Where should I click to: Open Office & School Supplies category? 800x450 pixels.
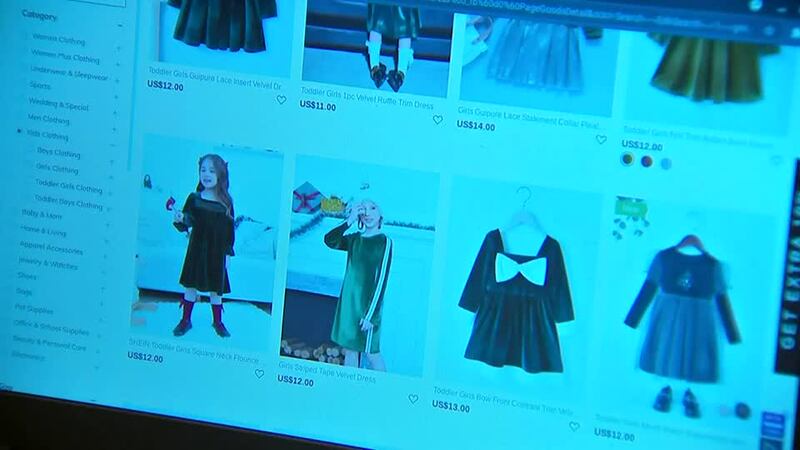51,328
